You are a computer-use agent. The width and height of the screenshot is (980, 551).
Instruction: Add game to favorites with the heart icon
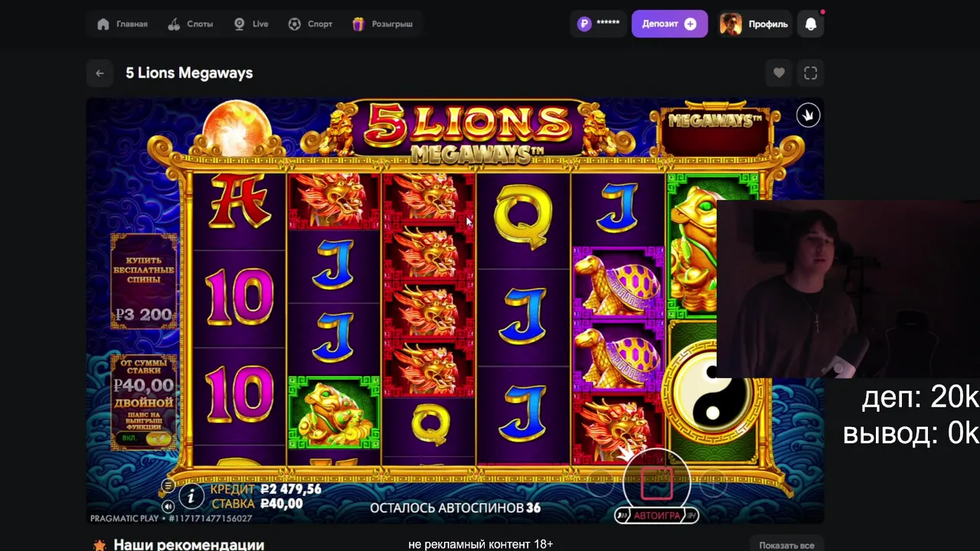(779, 73)
